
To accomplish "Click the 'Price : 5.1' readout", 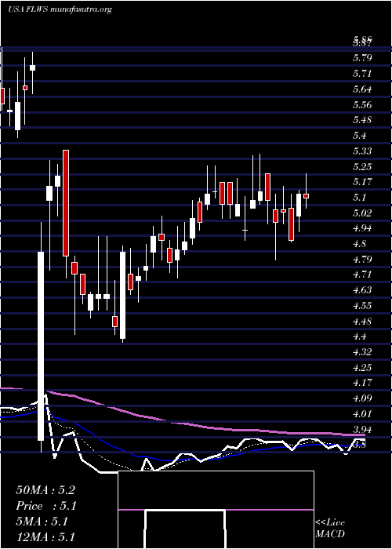I will 46,506.
